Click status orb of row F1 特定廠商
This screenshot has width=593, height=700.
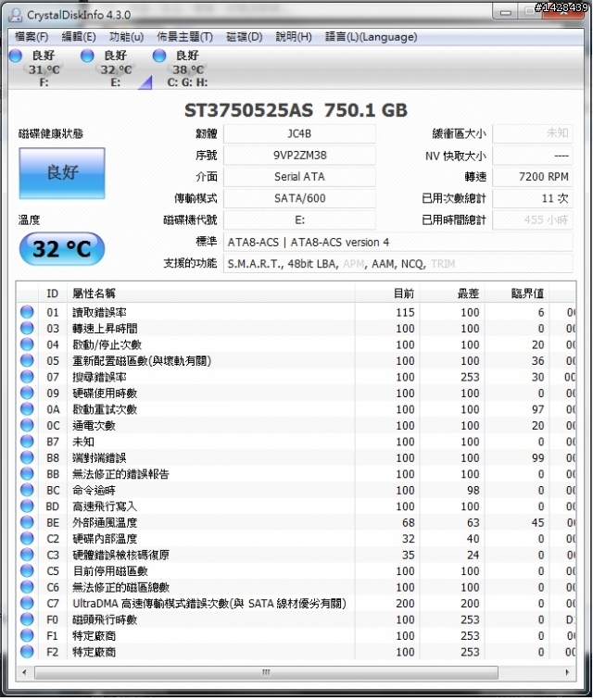tap(27, 635)
